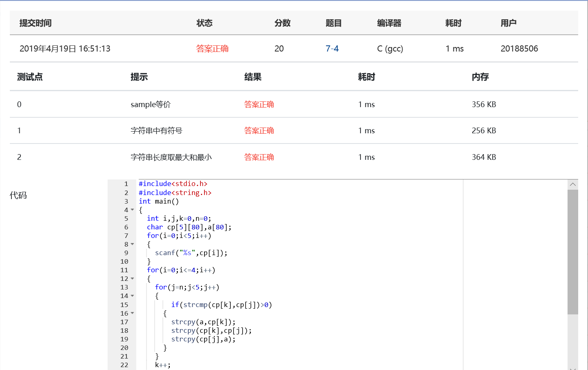Click code line for(j=n;j<5;j++)
588x370 pixels.
pyautogui.click(x=187, y=287)
